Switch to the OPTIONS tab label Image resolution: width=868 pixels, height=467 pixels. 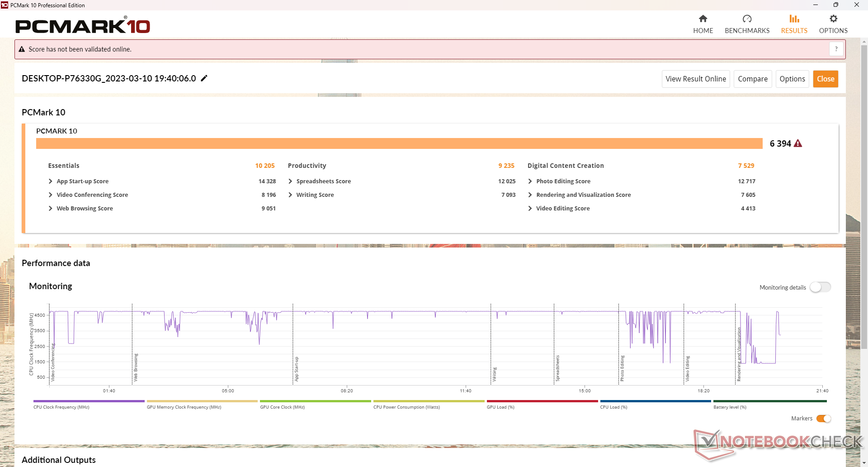(833, 31)
